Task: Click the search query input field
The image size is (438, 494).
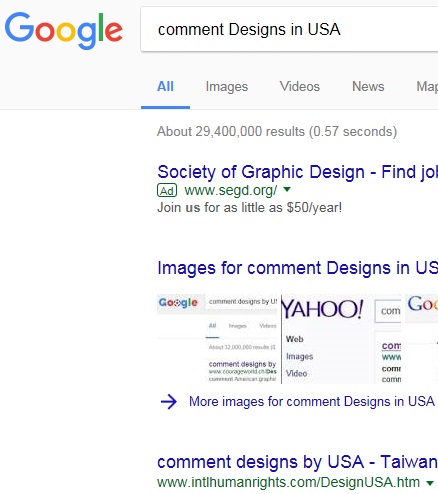Action: (289, 29)
